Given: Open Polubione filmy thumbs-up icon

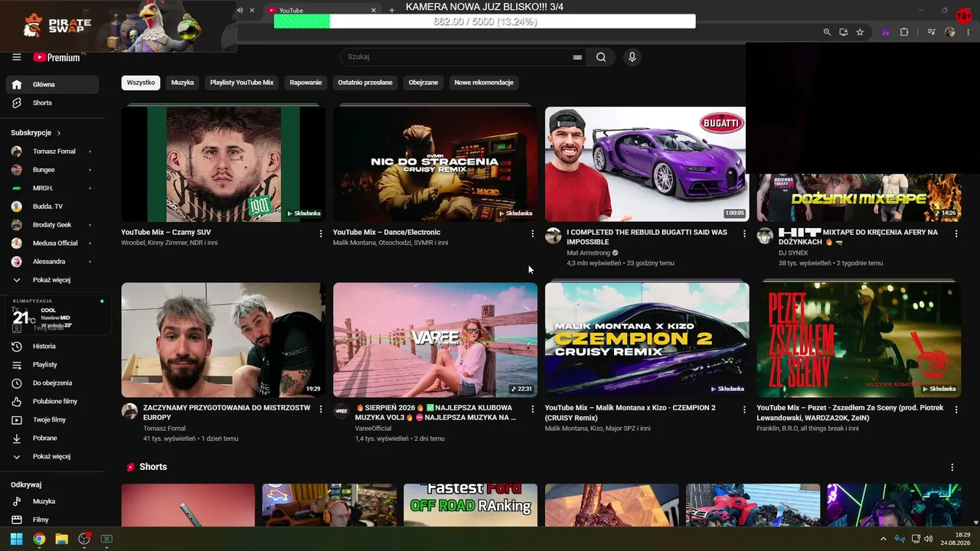Looking at the screenshot, I should (17, 401).
